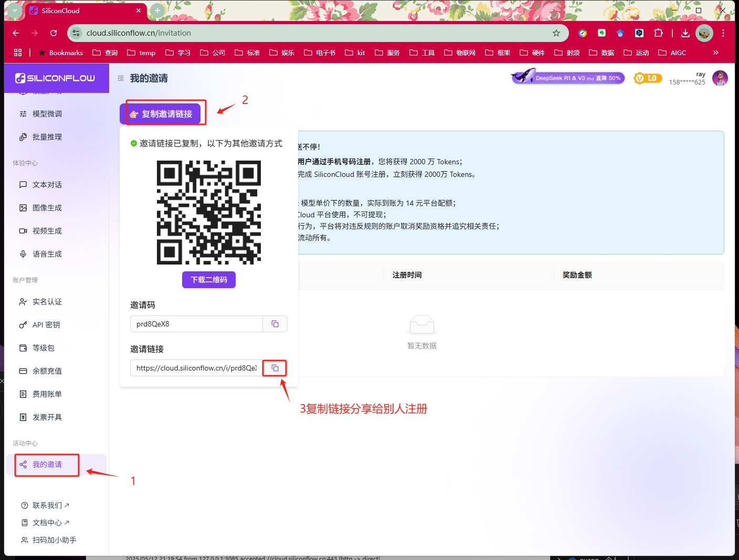Collapse sidebar with menu toggle icon
The height and width of the screenshot is (560, 739).
pos(121,78)
